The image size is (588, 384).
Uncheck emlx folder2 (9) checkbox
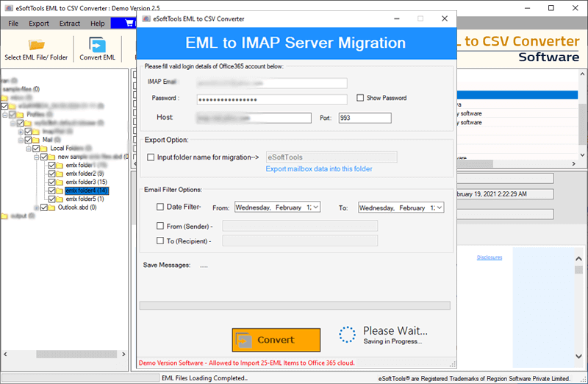click(51, 174)
